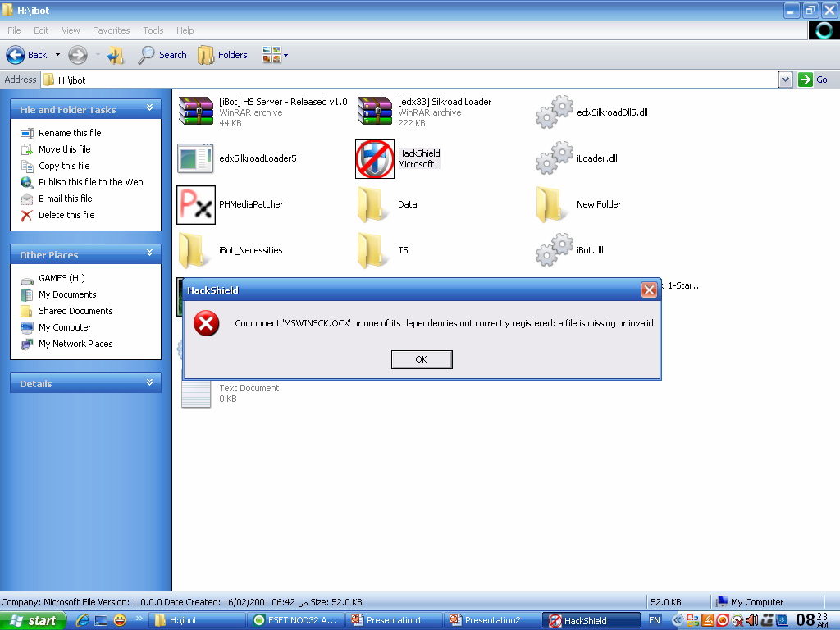Open the Edit menu

pos(41,30)
